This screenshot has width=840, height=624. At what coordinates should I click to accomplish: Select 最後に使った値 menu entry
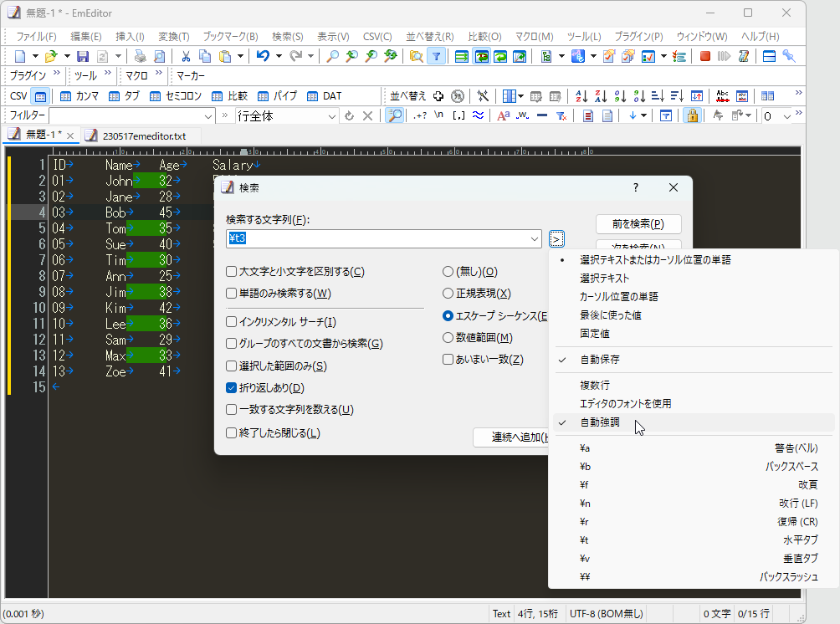[610, 315]
